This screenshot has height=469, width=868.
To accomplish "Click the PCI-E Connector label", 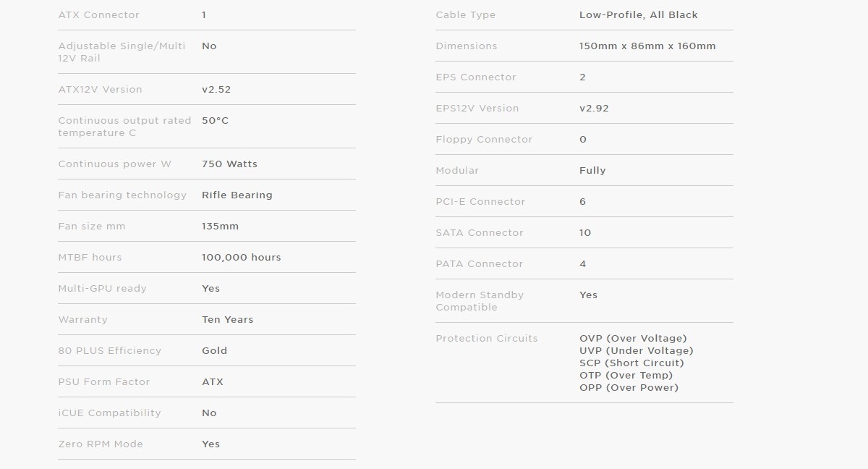I will pyautogui.click(x=480, y=201).
